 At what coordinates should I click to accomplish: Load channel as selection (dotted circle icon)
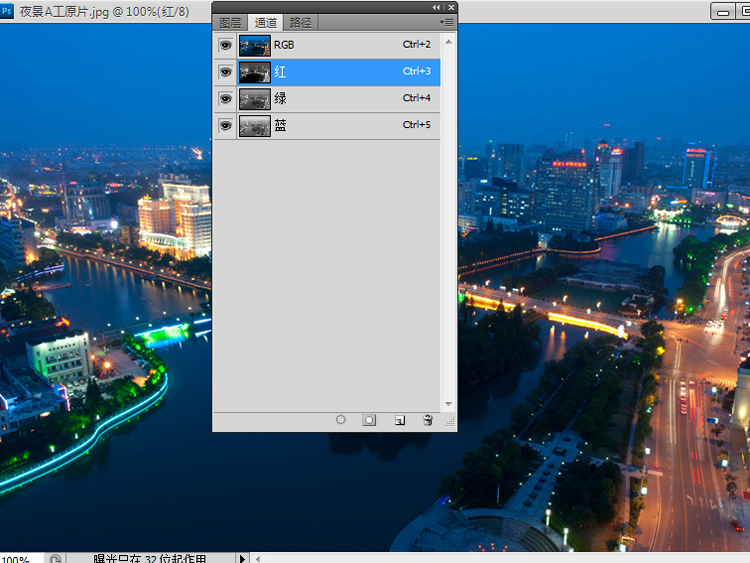click(341, 421)
